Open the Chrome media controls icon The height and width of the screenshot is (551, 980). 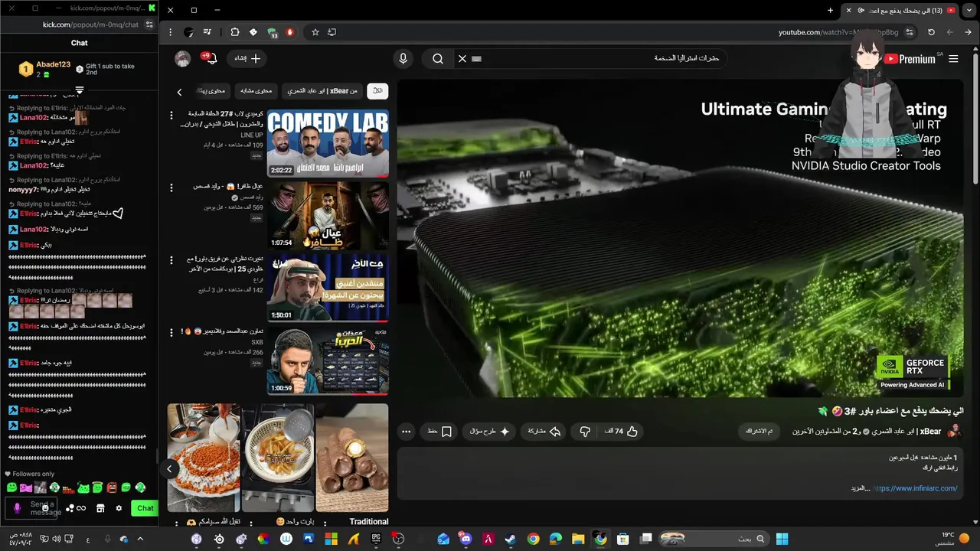pos(207,32)
